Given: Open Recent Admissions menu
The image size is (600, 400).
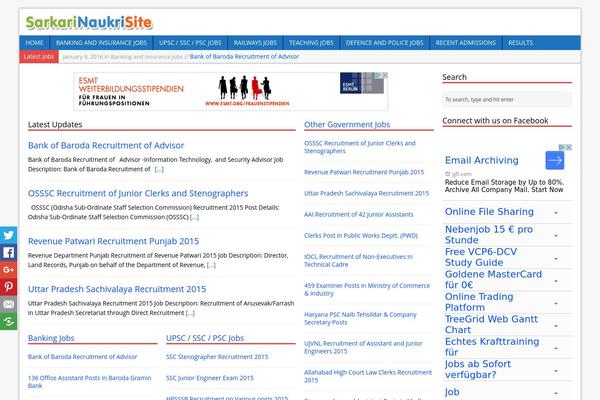Looking at the screenshot, I should pyautogui.click(x=466, y=43).
